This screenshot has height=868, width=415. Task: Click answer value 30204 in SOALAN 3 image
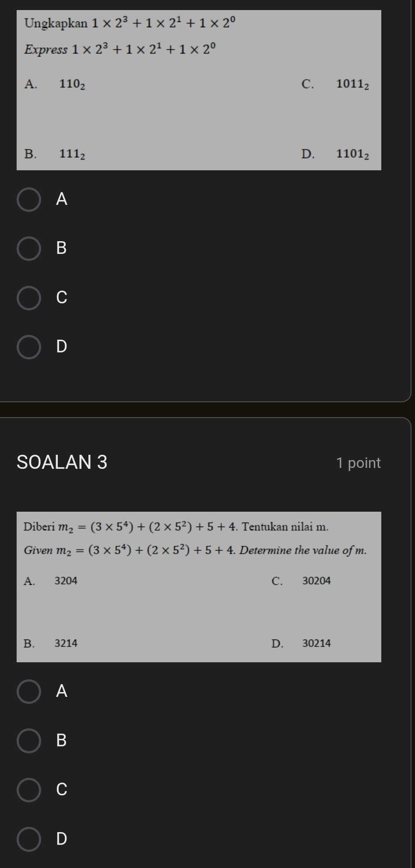click(x=317, y=581)
